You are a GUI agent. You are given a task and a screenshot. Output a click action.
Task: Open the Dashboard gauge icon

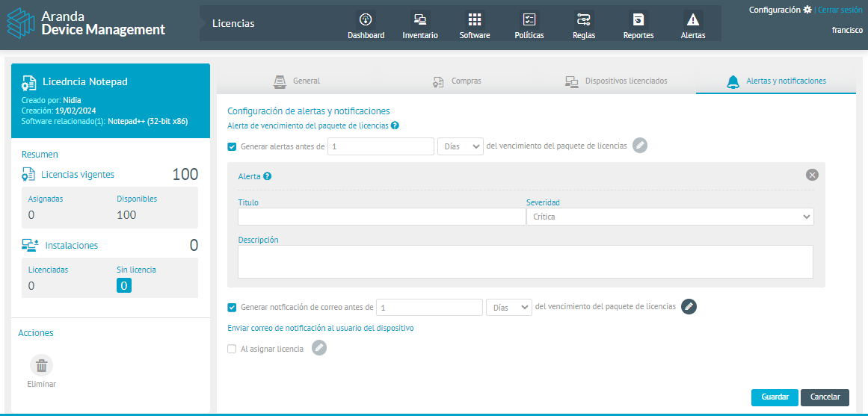[x=366, y=20]
